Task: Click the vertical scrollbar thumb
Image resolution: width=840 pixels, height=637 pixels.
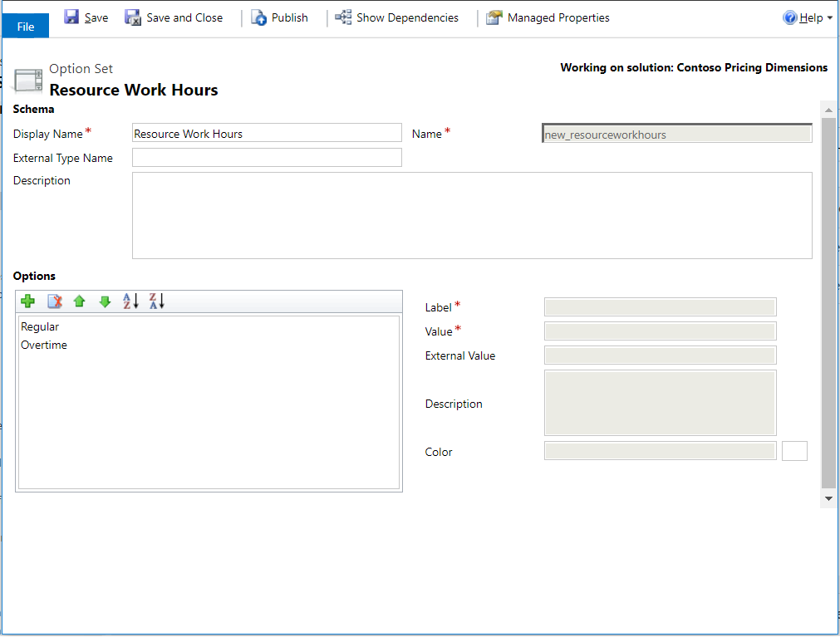Action: (x=828, y=303)
